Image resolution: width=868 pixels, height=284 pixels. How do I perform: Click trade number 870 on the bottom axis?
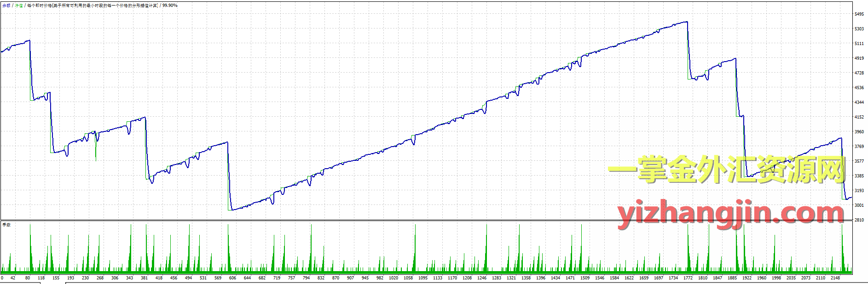pyautogui.click(x=336, y=278)
